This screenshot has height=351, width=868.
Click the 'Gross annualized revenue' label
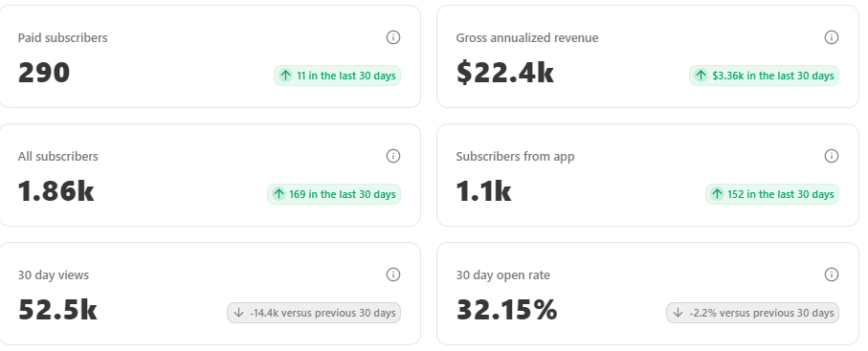527,37
